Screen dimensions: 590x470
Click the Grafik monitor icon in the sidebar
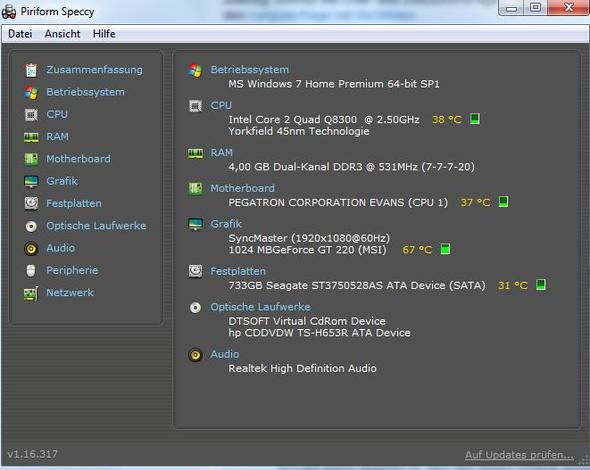tap(31, 181)
